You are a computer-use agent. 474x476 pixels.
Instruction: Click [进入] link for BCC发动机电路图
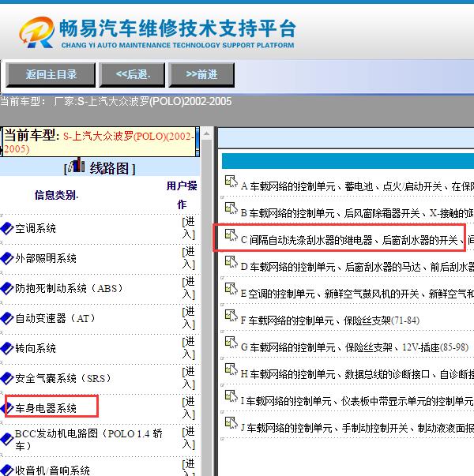tap(189, 438)
